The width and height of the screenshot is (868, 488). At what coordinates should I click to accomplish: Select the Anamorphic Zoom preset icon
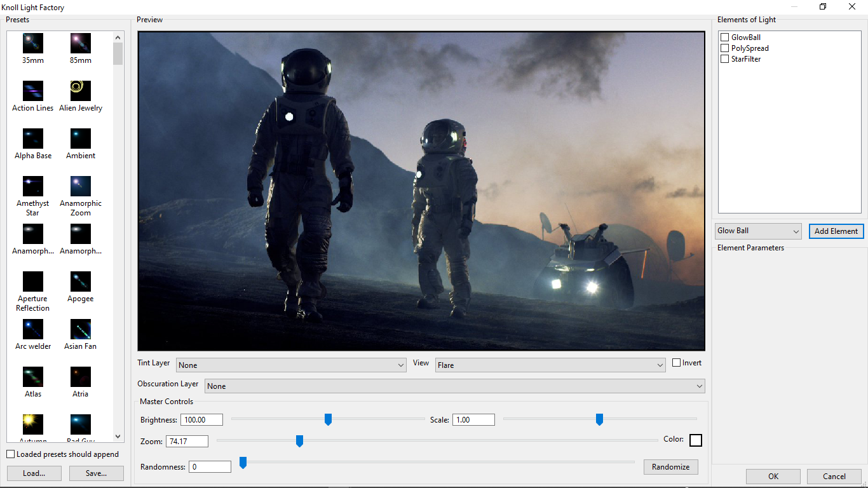click(x=81, y=186)
